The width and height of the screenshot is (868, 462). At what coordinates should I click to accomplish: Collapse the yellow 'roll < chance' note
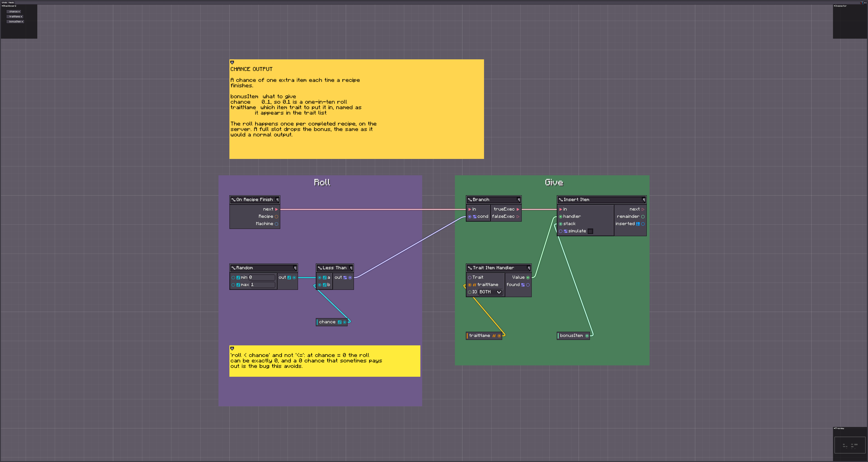(232, 349)
